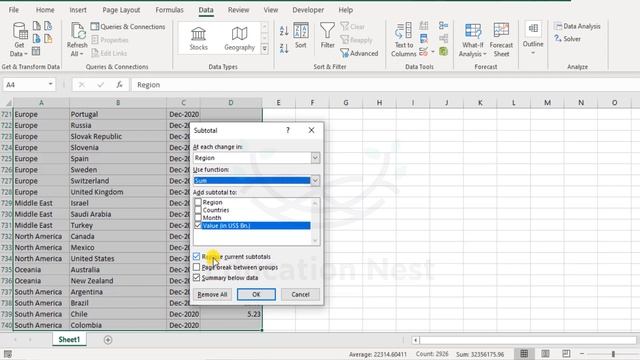Uncheck Value (in US$ Bn.) checkbox

(198, 225)
